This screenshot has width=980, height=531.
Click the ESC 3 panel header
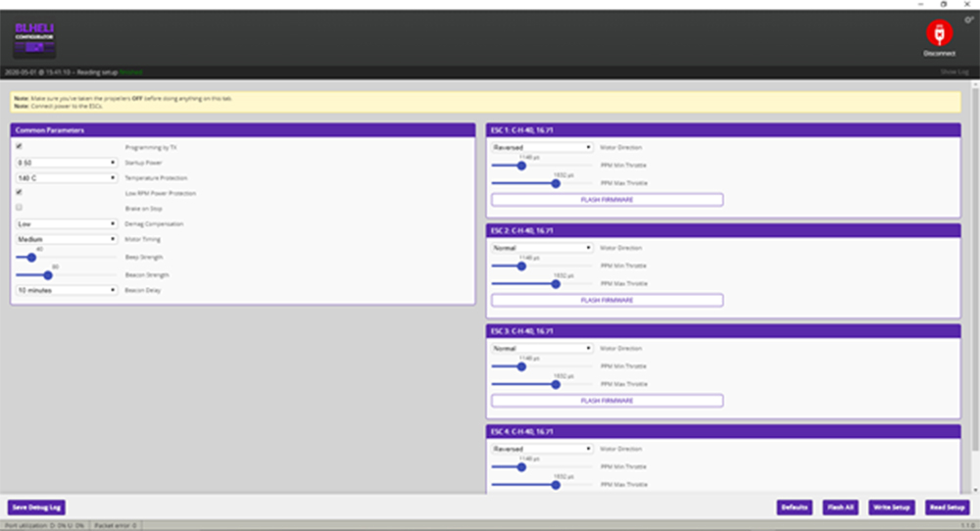pyautogui.click(x=723, y=331)
